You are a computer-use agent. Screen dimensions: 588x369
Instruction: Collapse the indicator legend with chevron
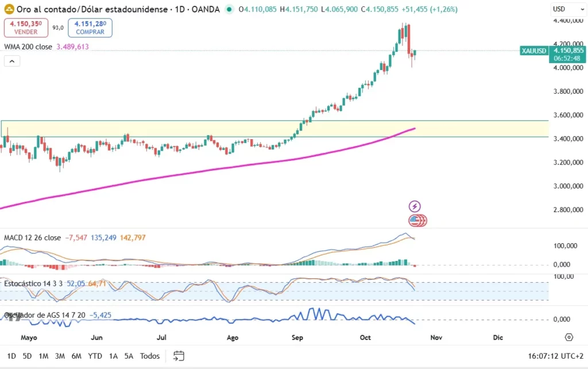coord(11,61)
